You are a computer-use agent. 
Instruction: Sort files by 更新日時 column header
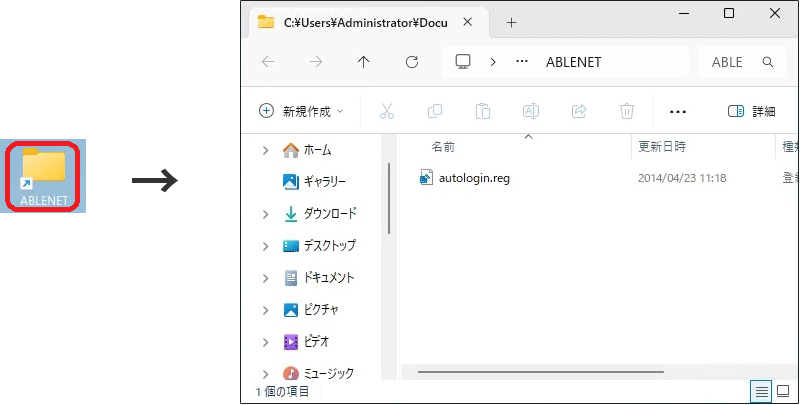tap(662, 147)
